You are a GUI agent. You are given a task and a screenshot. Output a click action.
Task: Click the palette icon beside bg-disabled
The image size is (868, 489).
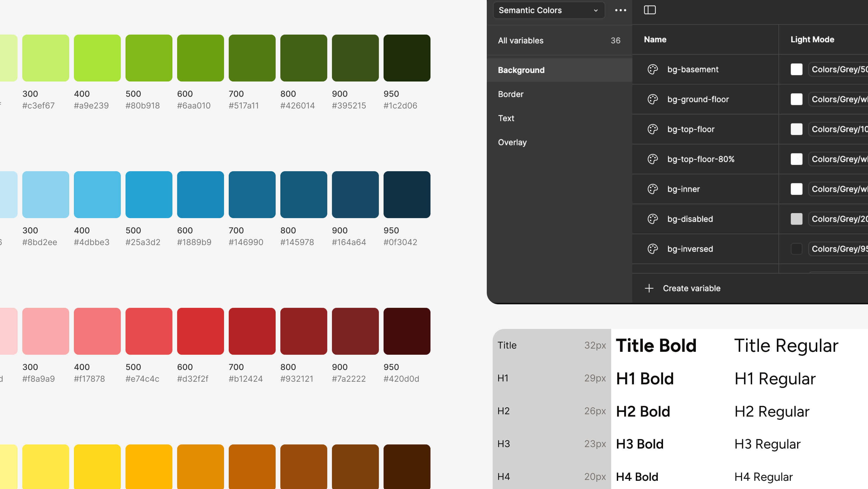tap(653, 219)
